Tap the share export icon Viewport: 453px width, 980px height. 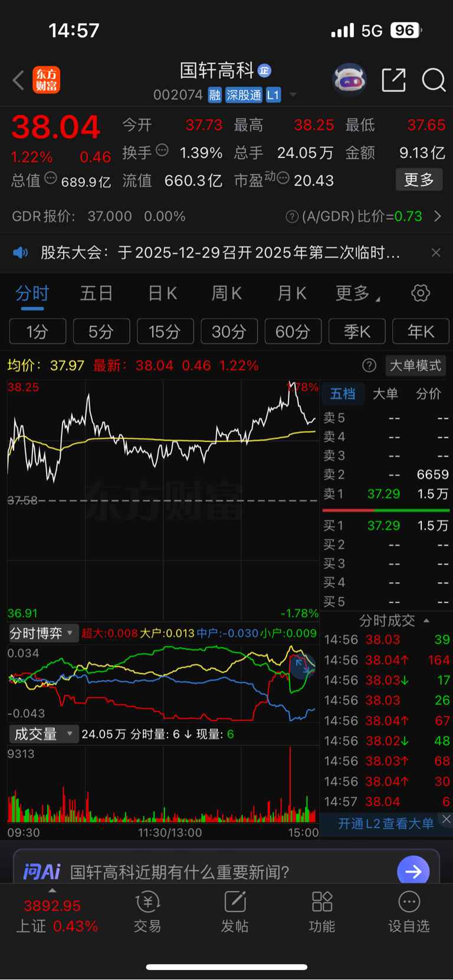tap(393, 80)
